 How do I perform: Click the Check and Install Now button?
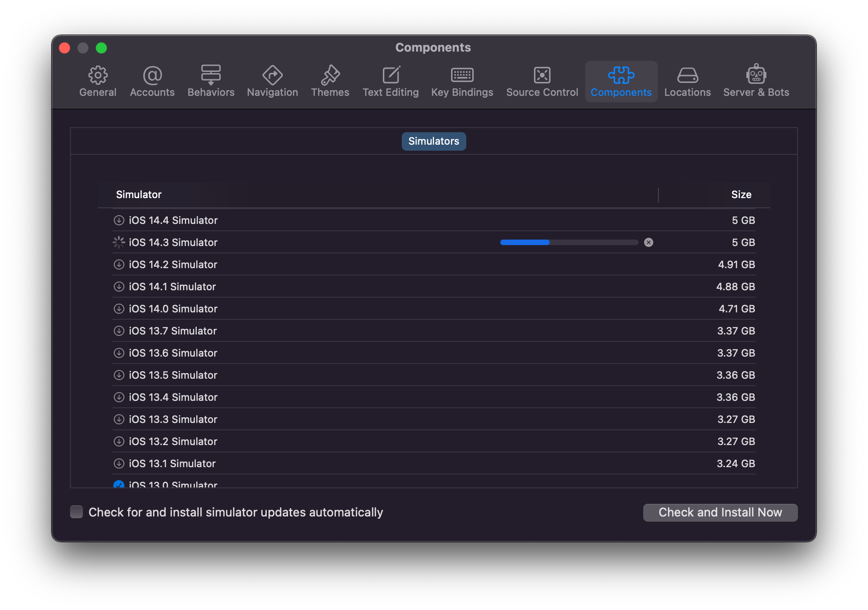pos(720,512)
